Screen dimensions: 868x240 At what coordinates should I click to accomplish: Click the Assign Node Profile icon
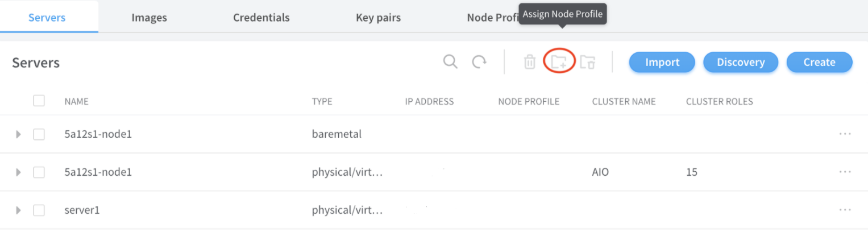click(559, 61)
